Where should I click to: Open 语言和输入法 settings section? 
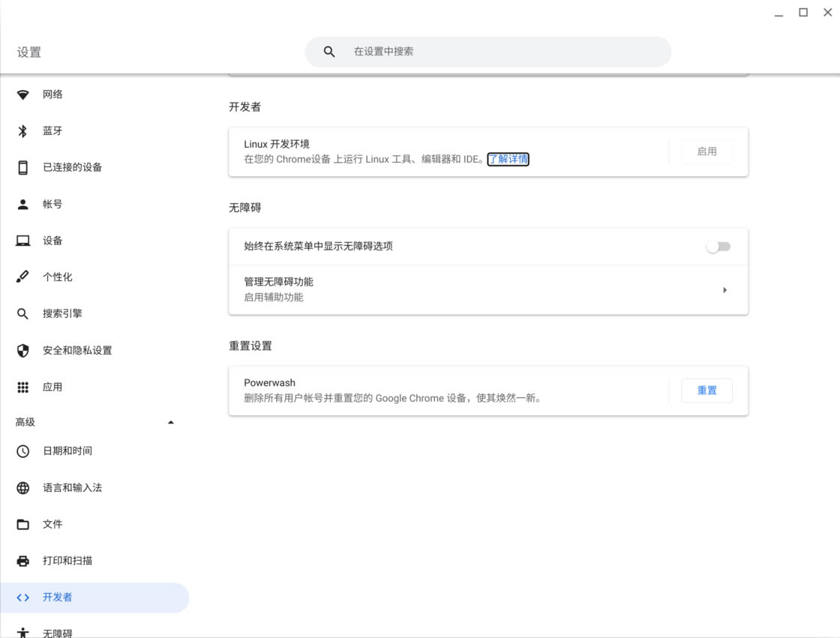[72, 488]
